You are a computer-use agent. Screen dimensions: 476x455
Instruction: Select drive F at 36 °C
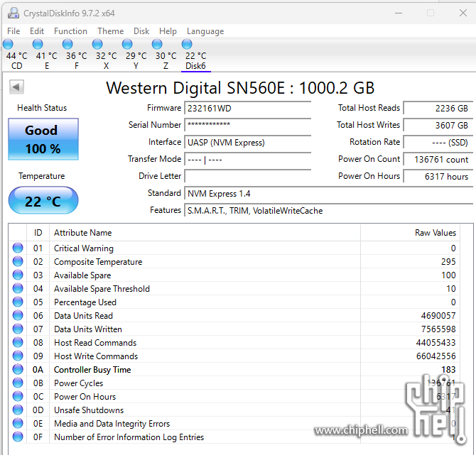(76, 55)
